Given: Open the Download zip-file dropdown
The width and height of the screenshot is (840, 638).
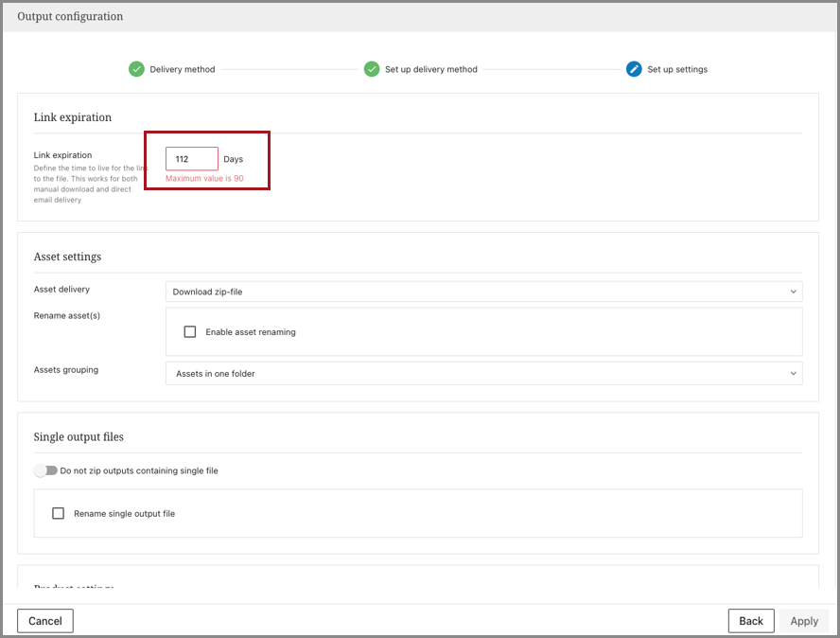Looking at the screenshot, I should click(482, 292).
